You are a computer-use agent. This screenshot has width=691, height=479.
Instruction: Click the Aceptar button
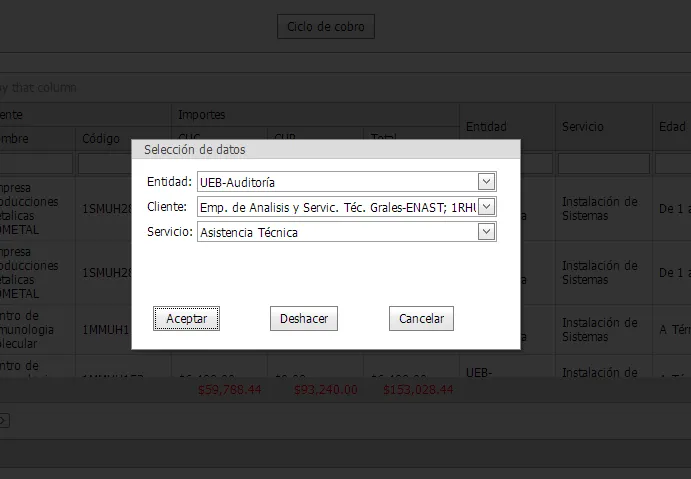click(186, 319)
